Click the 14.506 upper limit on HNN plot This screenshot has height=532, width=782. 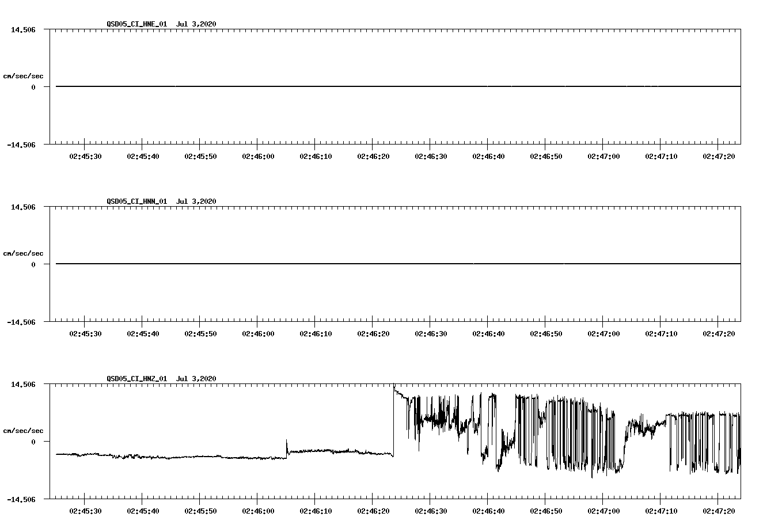coord(23,207)
